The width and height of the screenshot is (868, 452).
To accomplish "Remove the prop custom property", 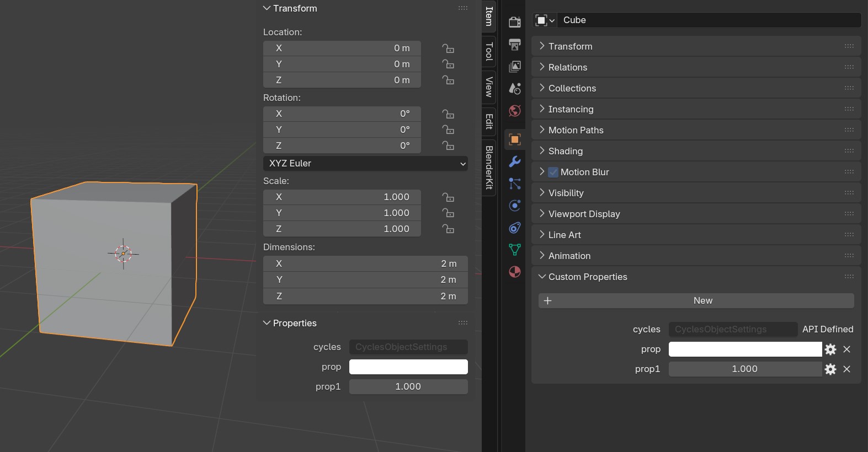I will 847,349.
